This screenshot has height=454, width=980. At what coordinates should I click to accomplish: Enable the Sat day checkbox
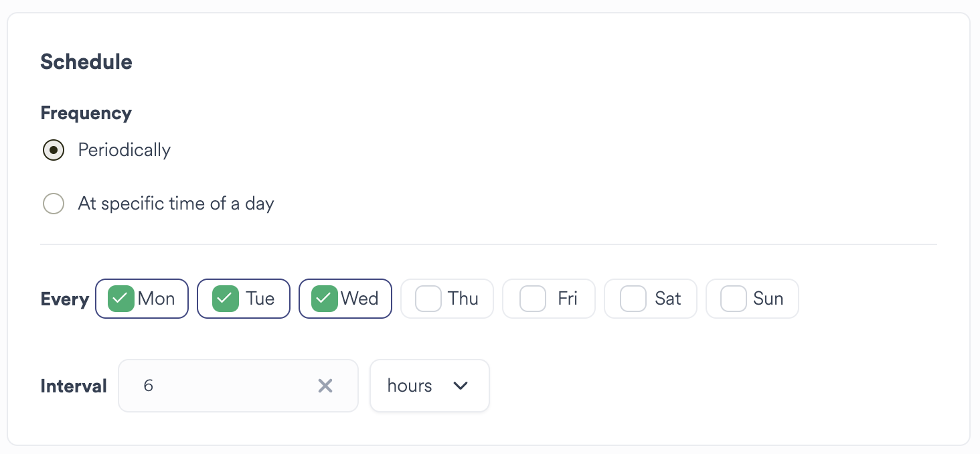[633, 299]
